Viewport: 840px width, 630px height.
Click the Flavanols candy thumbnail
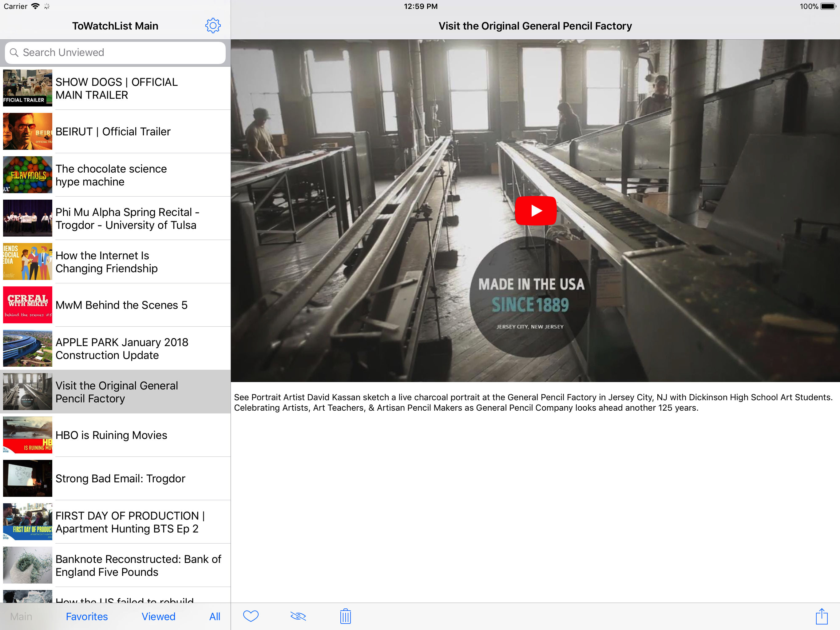(28, 174)
